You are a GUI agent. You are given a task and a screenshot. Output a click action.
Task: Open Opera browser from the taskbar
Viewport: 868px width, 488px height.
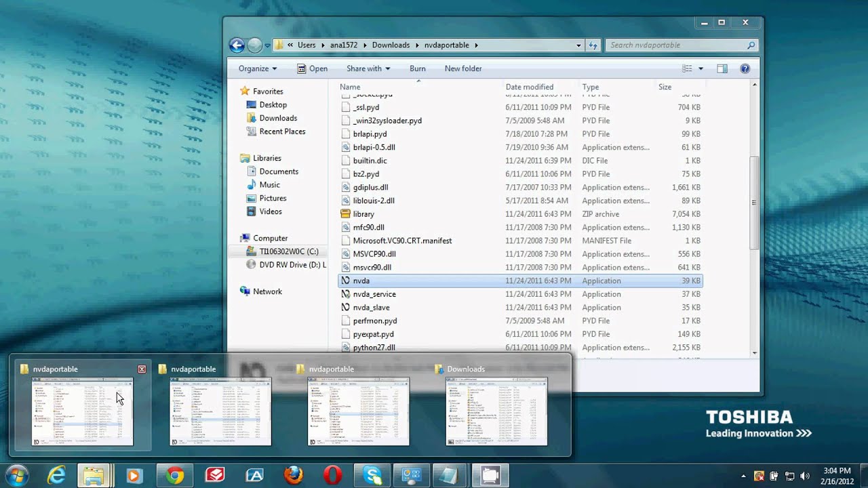coord(333,476)
